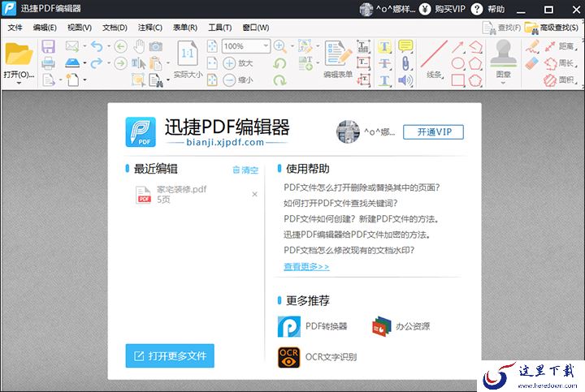Open a file with the yellow folder icon
The height and width of the screenshot is (392, 585).
19,54
